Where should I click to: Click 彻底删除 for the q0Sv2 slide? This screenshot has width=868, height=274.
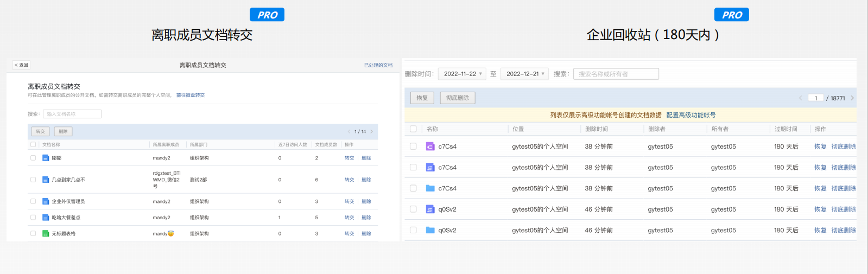[x=844, y=209]
